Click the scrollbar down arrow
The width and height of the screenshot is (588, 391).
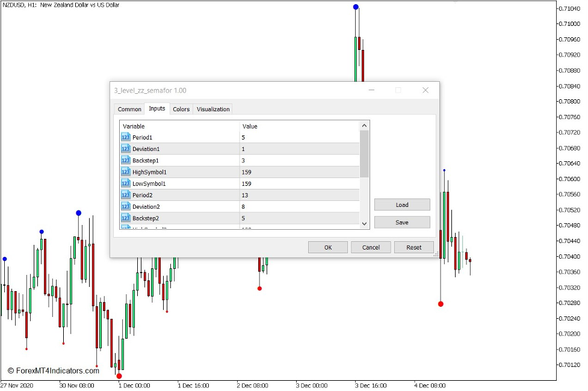tap(364, 223)
